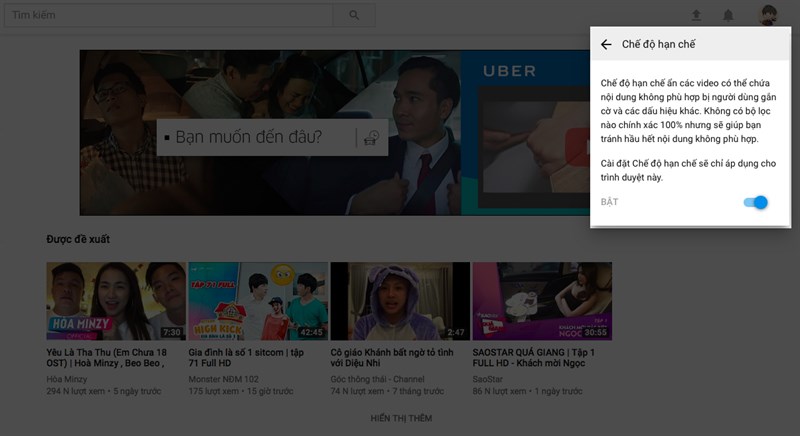Click the Chế độ hạn chế panel title
Screen dimensions: 800x436
coord(658,44)
